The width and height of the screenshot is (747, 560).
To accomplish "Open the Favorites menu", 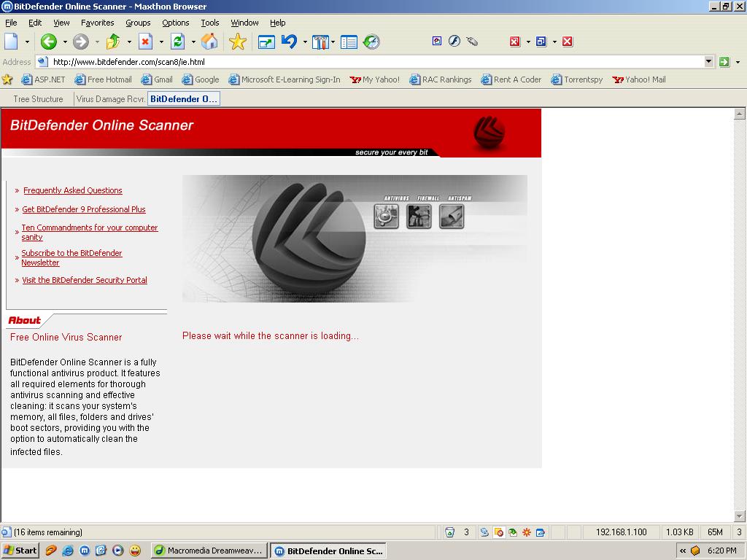I will (97, 23).
